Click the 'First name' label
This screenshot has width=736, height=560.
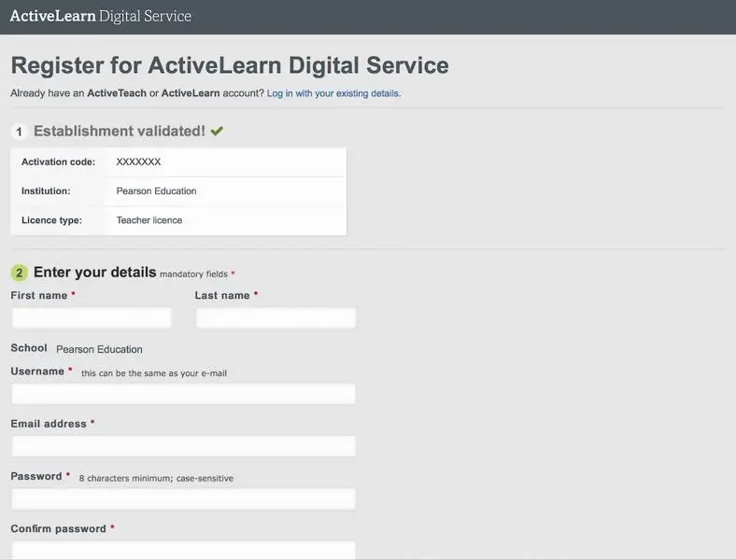pos(39,296)
